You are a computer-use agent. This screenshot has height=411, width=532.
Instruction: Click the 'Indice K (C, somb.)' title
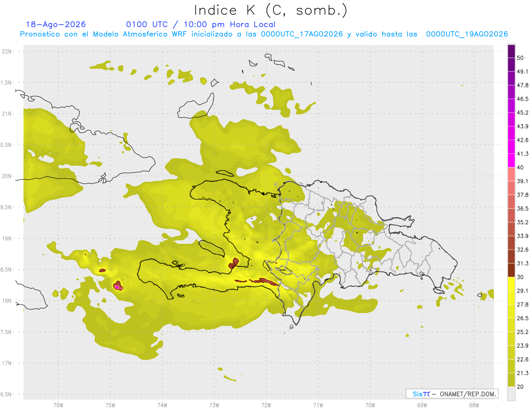pyautogui.click(x=270, y=10)
